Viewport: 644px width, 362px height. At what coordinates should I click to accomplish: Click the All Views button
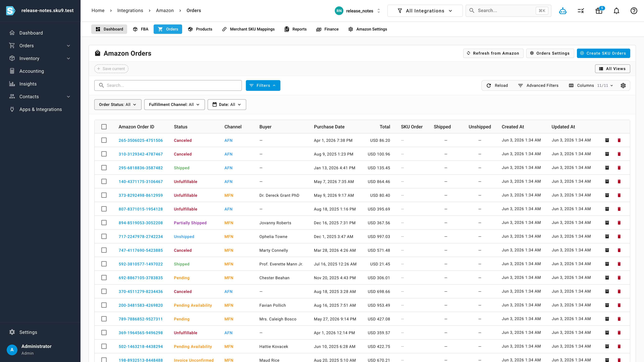click(x=612, y=69)
